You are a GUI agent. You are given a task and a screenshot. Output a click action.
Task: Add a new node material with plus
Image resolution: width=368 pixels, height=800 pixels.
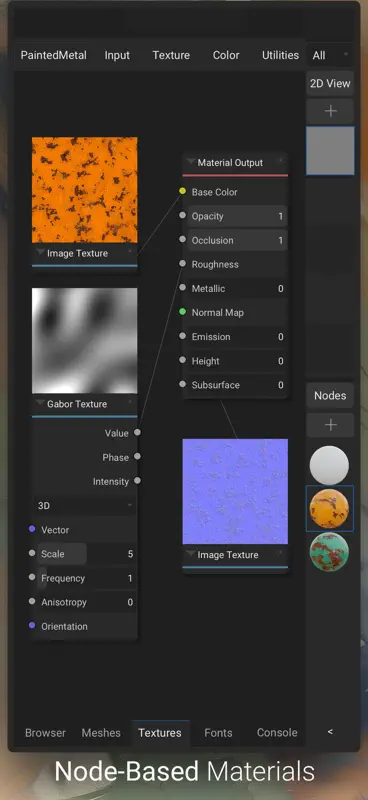click(x=330, y=425)
